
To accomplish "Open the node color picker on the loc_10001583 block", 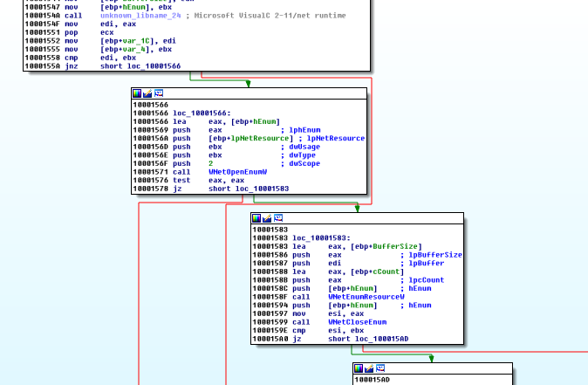I will tap(256, 217).
